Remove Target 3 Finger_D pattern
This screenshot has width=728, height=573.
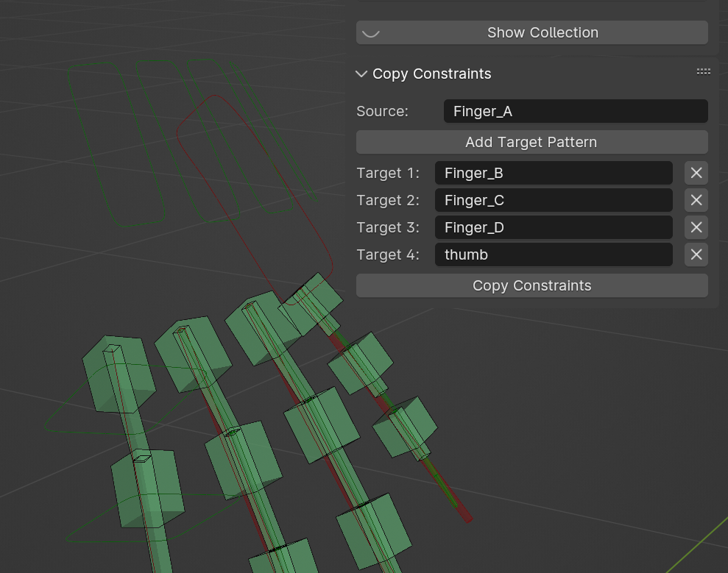click(696, 227)
